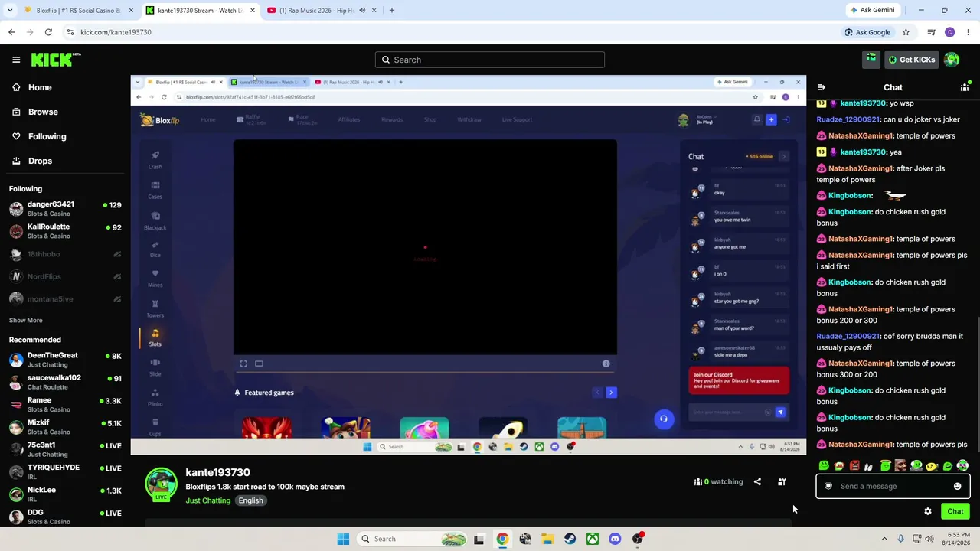Bookmark this page with the star icon
Screen dimensions: 980x551
tap(906, 32)
